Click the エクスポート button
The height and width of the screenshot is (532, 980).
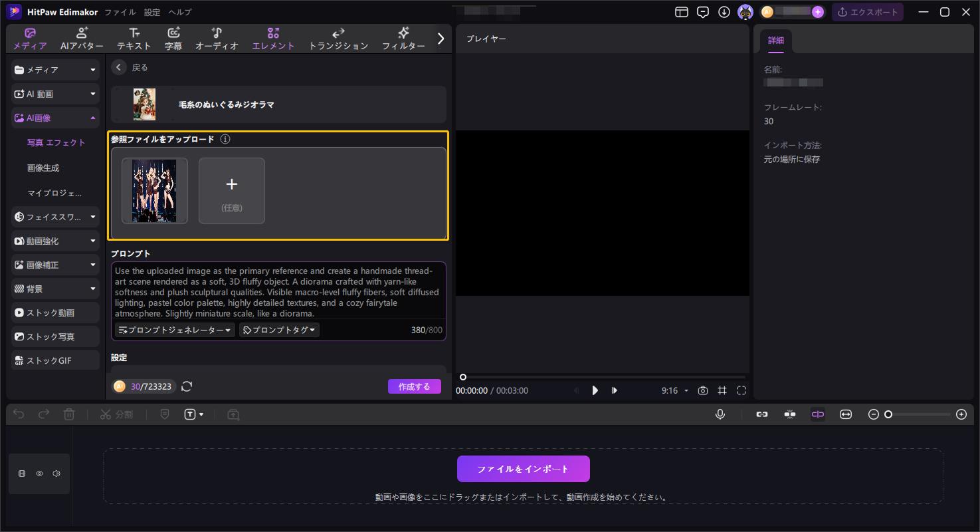pyautogui.click(x=868, y=11)
